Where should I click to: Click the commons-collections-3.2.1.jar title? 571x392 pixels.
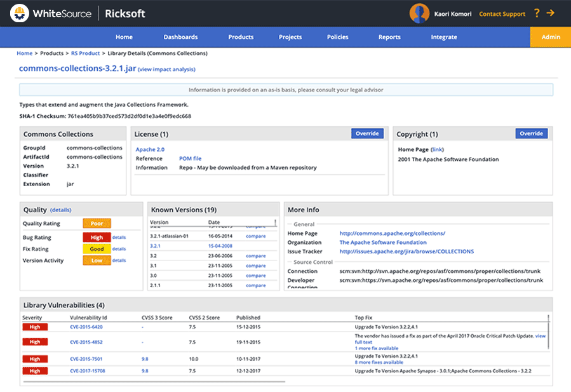77,68
